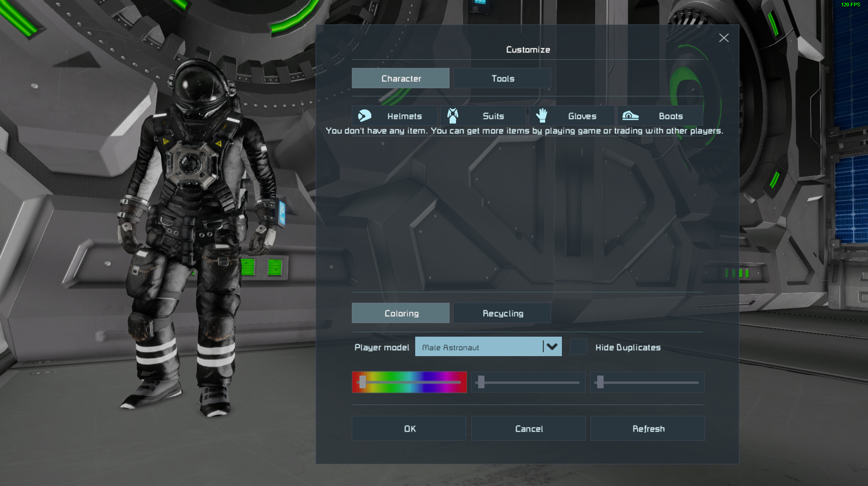Switch to the Tools tab

coord(502,78)
